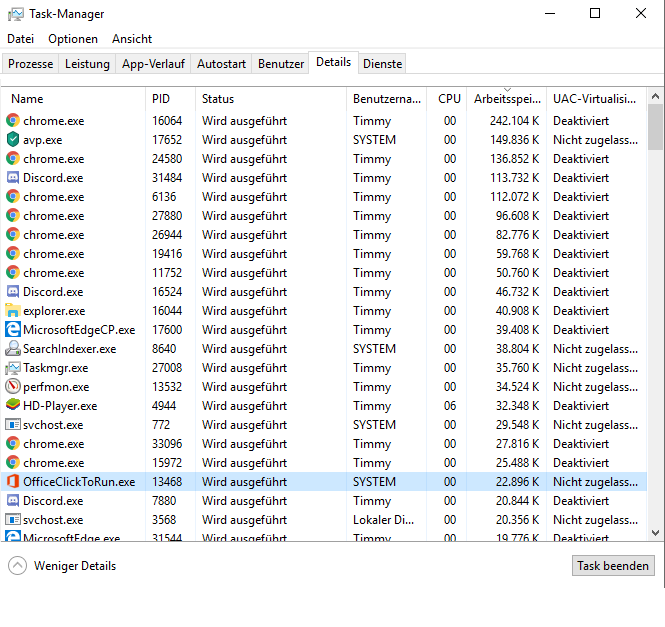
Task: Sort by the Name column header
Action: pyautogui.click(x=73, y=99)
